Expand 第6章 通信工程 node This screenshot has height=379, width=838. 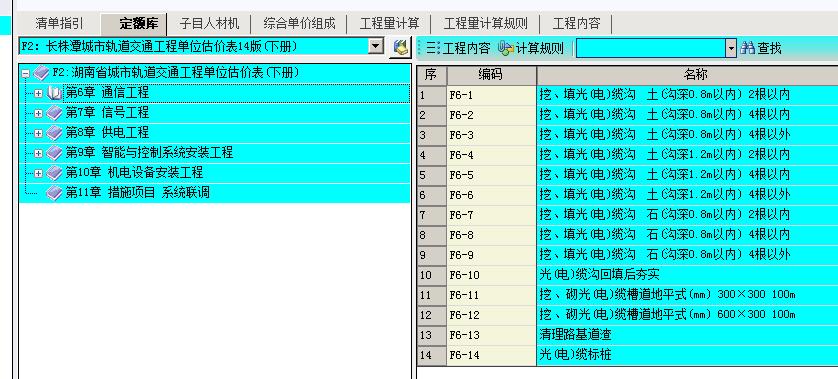(38, 94)
